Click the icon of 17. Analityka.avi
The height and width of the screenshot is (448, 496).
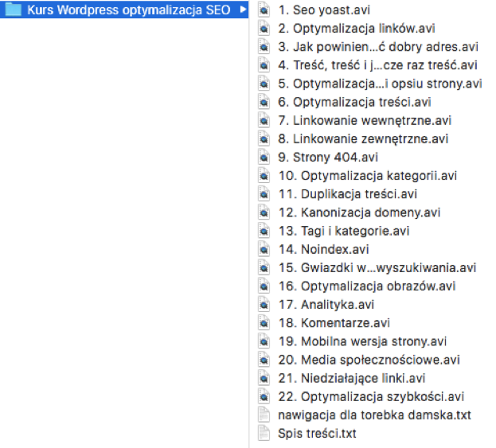point(264,305)
